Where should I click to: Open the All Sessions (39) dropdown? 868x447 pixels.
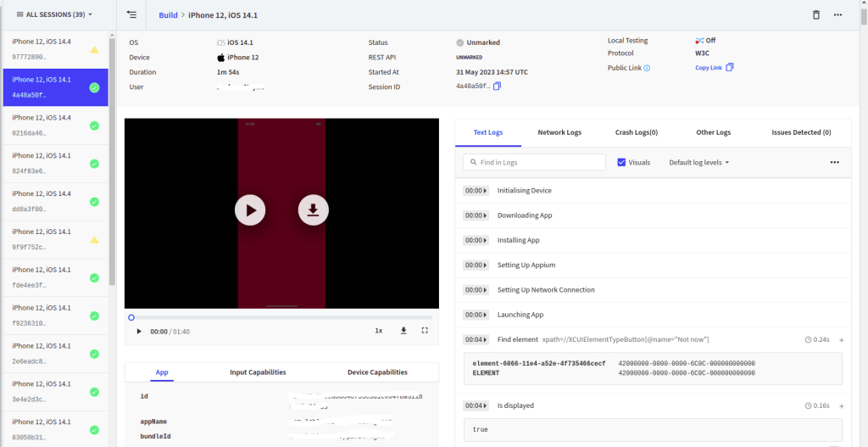point(54,14)
